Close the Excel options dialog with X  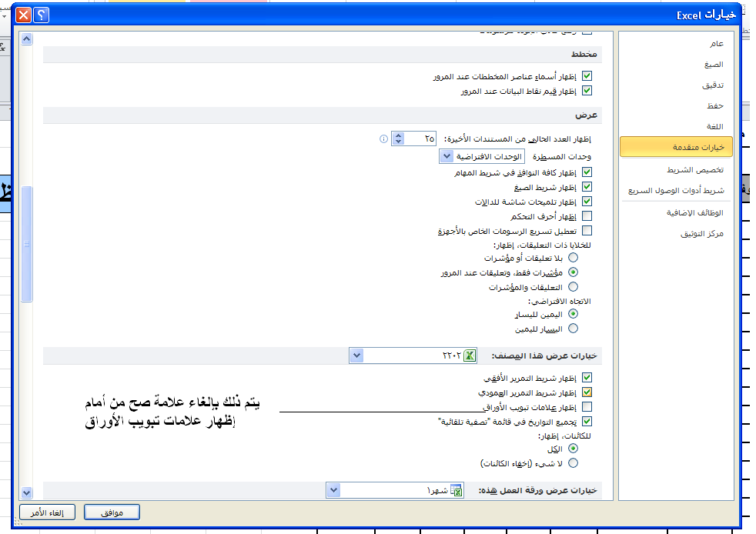[24, 15]
